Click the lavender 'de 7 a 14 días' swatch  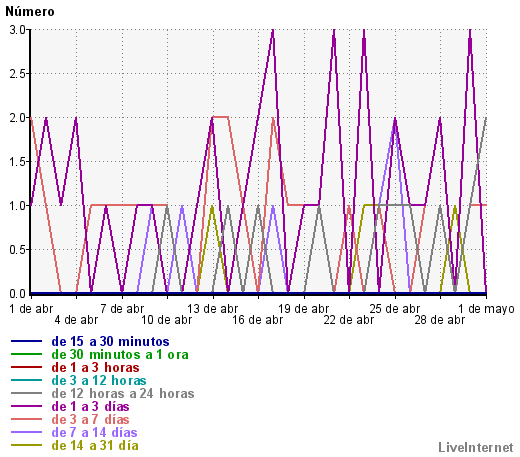[x=26, y=432]
